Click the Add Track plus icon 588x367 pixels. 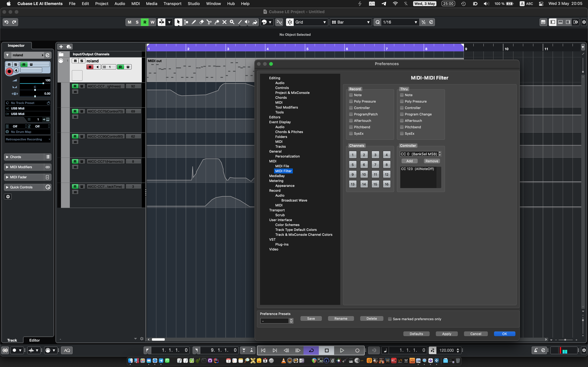point(61,47)
